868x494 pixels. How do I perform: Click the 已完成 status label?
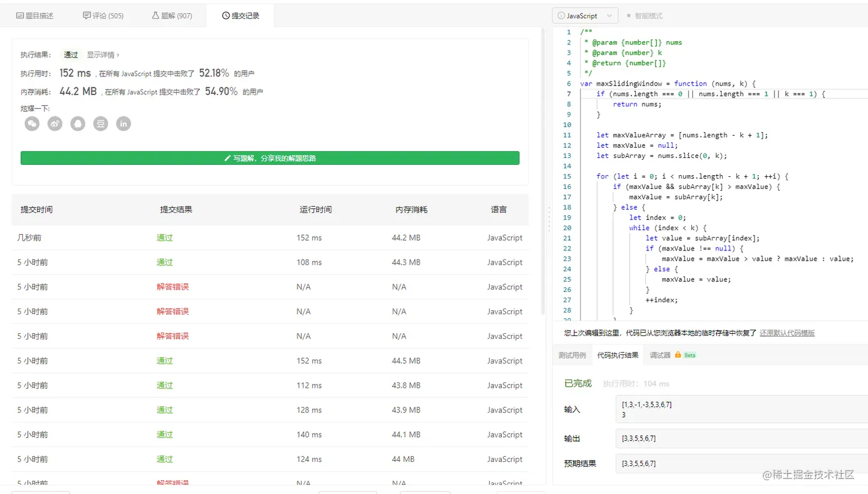click(x=578, y=383)
